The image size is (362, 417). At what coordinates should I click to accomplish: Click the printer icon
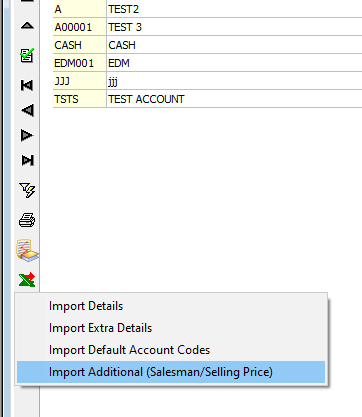[x=27, y=220]
